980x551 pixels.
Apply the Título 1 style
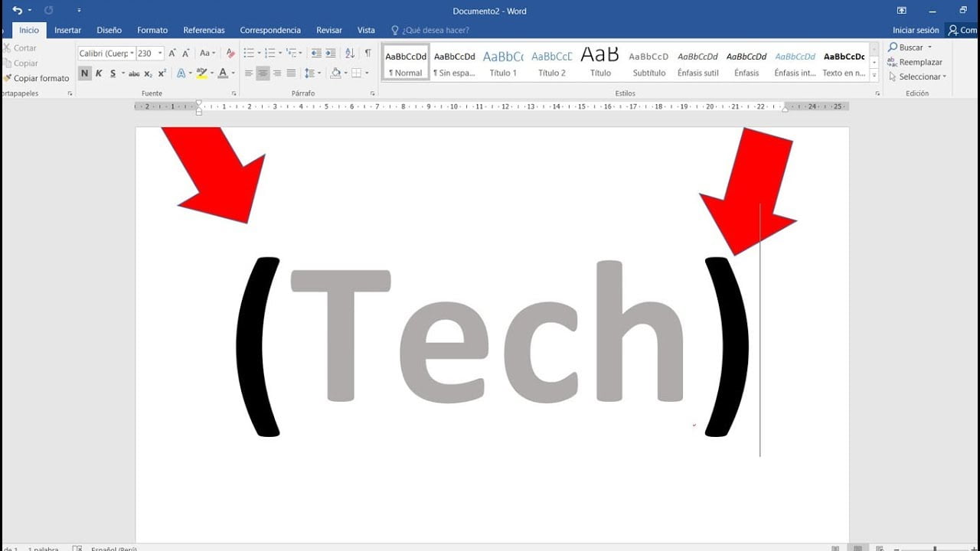point(503,61)
